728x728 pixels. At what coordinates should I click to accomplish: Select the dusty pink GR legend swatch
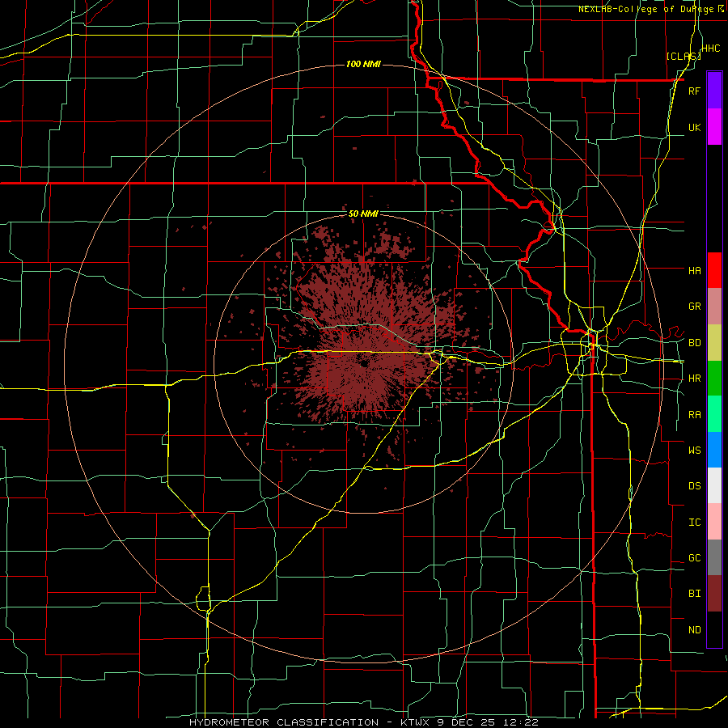714,307
